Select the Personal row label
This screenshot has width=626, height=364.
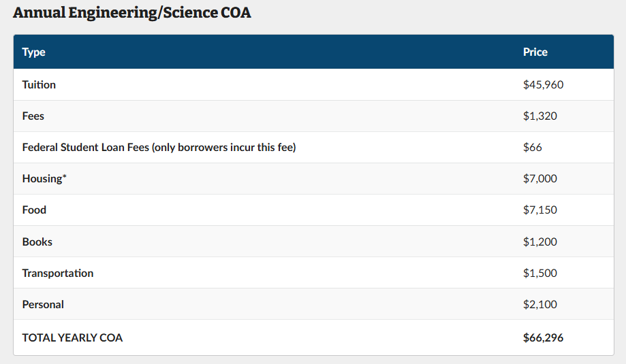pyautogui.click(x=43, y=305)
